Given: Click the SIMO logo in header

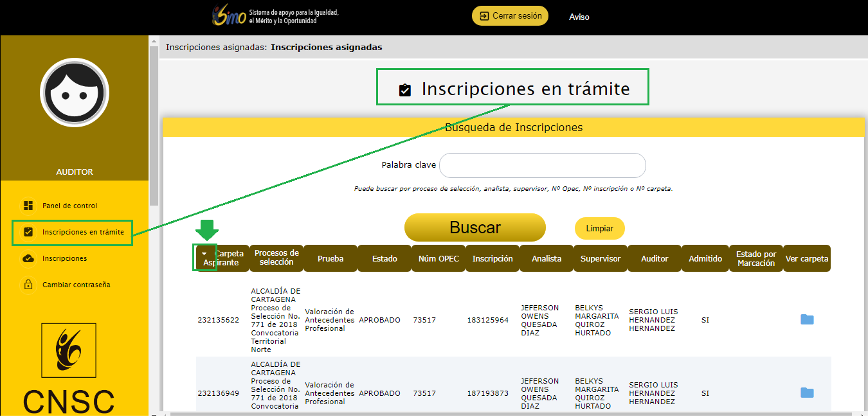Looking at the screenshot, I should coord(229,16).
